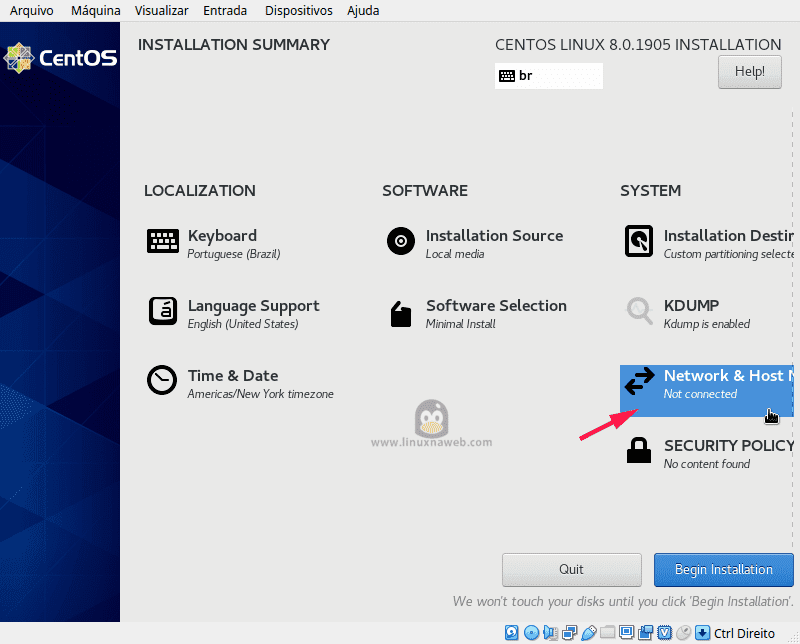Image resolution: width=800 pixels, height=644 pixels.
Task: Open the Visualizar menu
Action: 161,11
